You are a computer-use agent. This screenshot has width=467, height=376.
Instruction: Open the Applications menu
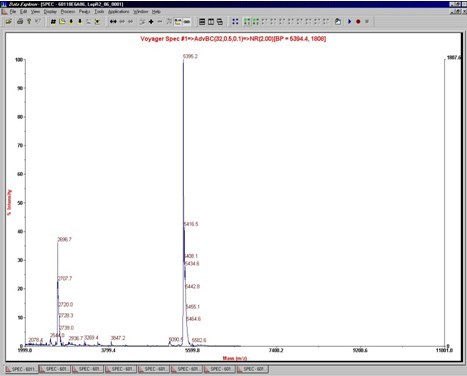click(x=118, y=12)
